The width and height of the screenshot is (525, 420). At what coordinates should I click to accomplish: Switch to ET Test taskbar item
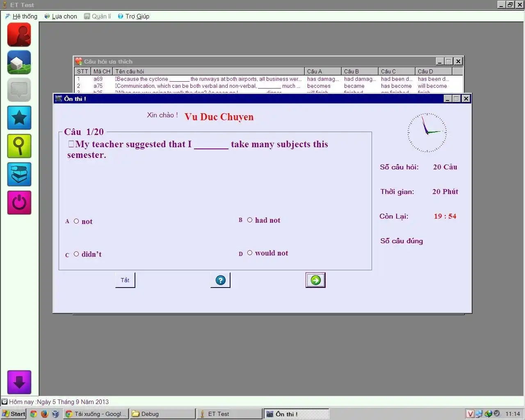(230, 414)
